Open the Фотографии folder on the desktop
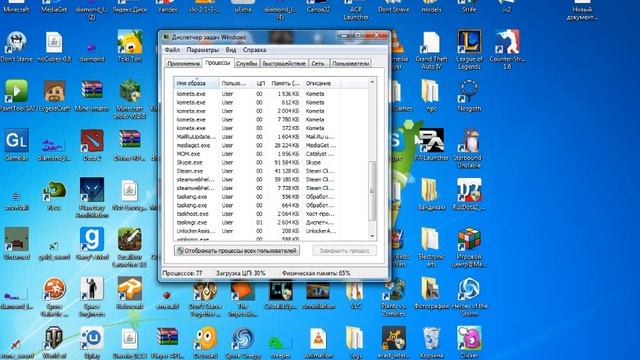Screen dimensions: 640x360 [x=431, y=294]
